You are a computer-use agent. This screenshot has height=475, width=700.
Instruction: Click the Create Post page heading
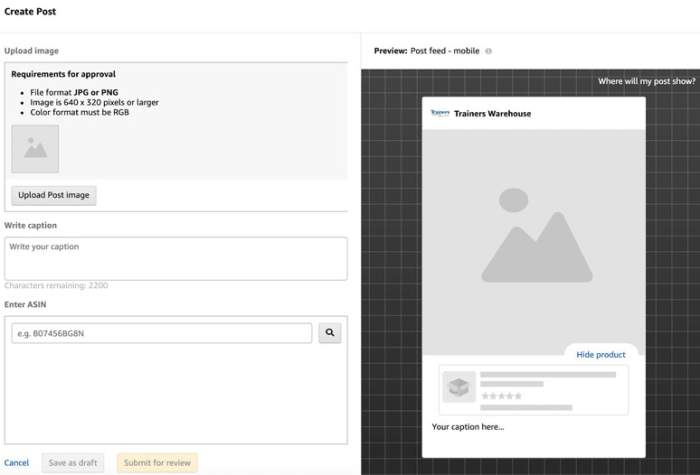[x=30, y=13]
